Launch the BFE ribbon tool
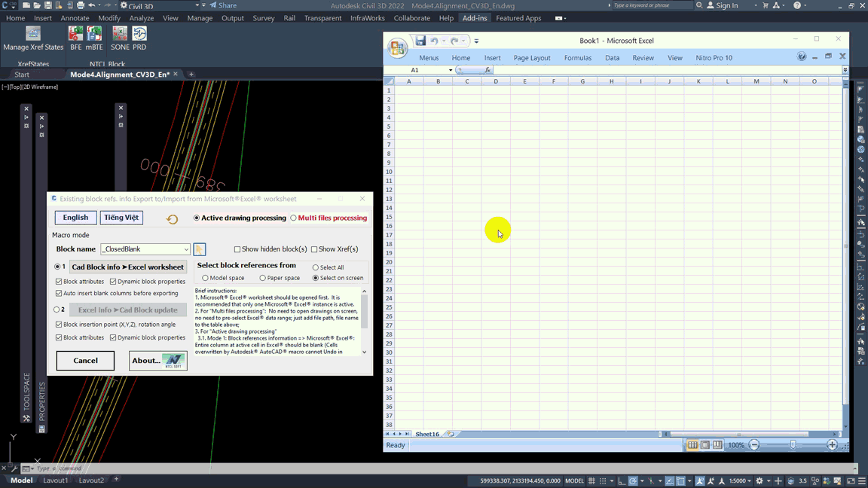Viewport: 868px width, 488px height. click(x=75, y=34)
